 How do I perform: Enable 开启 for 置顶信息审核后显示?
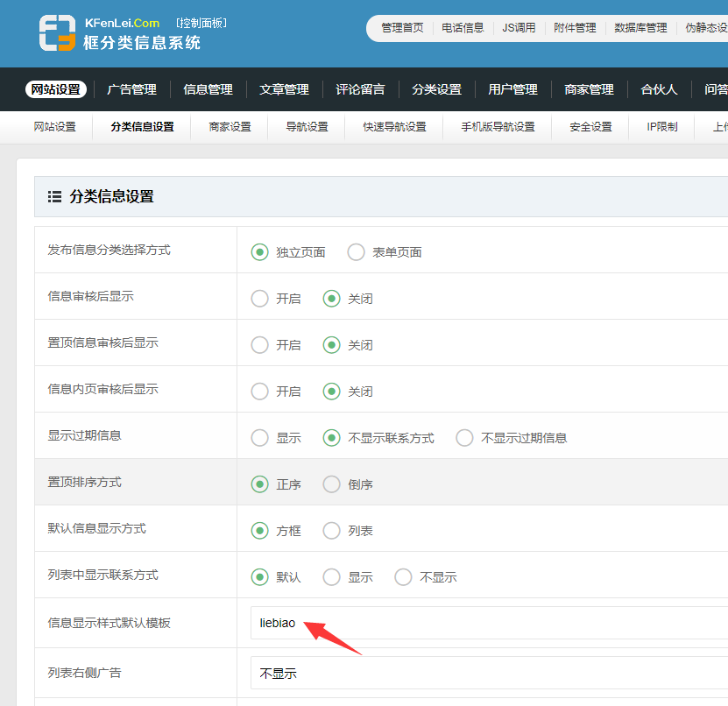259,345
